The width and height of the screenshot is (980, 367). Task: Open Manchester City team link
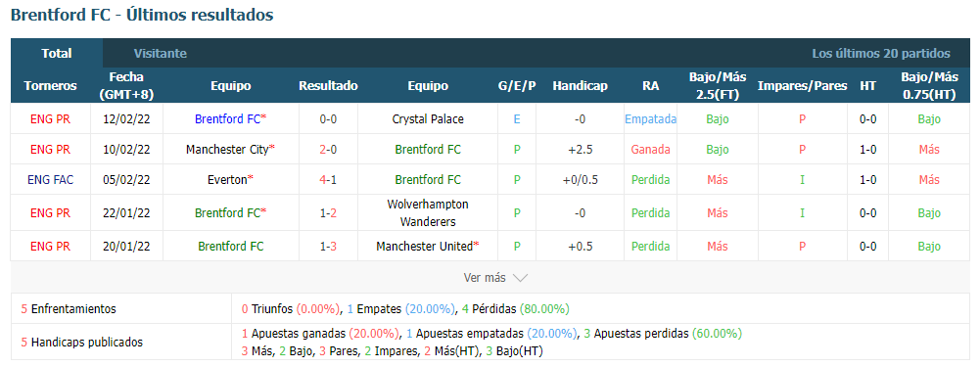pyautogui.click(x=227, y=150)
